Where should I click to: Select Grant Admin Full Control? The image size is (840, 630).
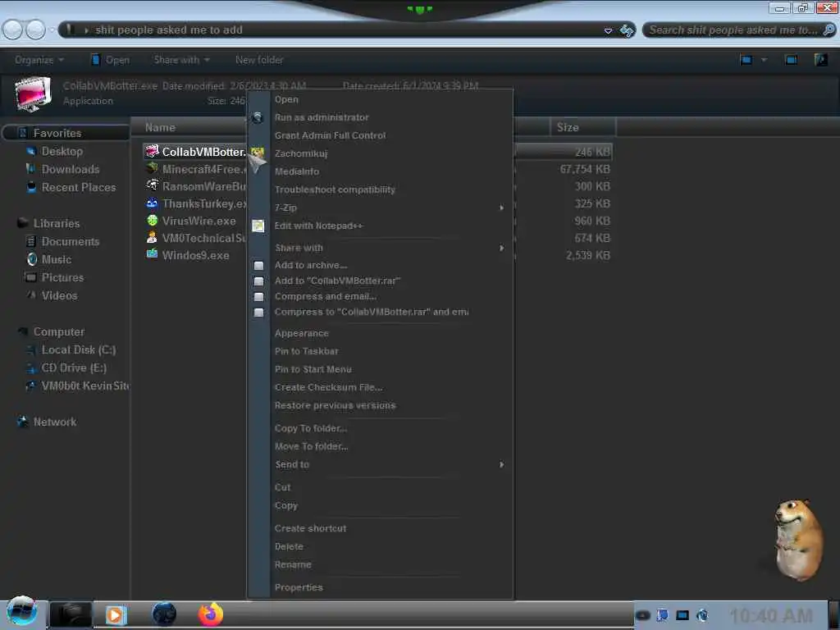pyautogui.click(x=330, y=135)
